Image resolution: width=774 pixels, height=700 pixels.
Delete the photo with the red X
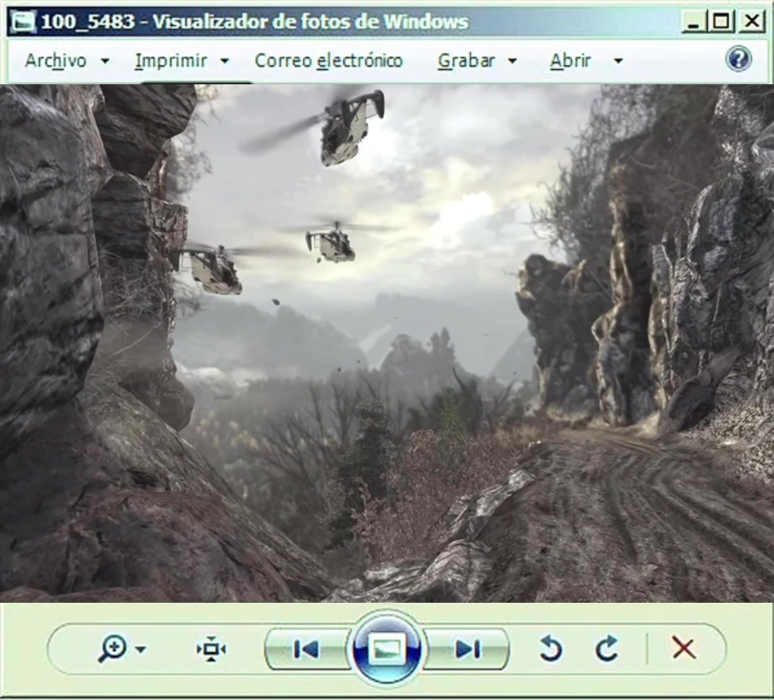coord(684,648)
